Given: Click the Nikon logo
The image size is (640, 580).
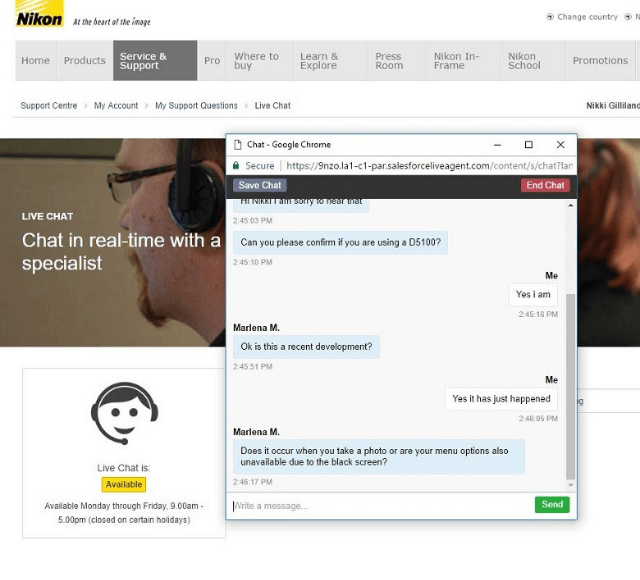Looking at the screenshot, I should [40, 13].
